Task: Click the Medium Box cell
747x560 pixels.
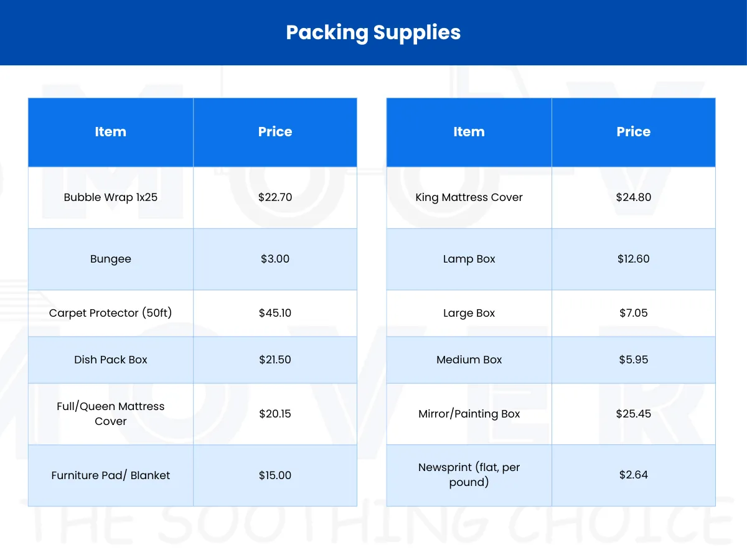Action: tap(469, 360)
